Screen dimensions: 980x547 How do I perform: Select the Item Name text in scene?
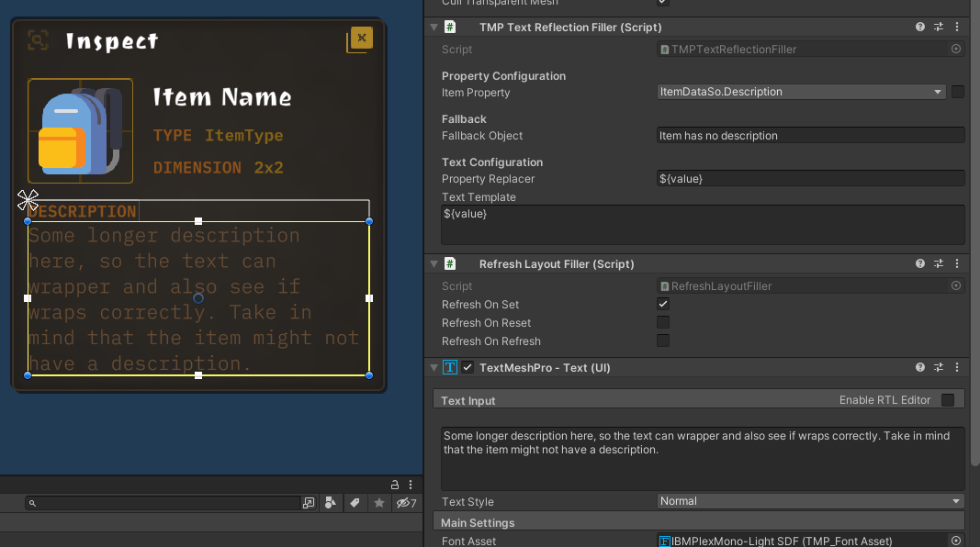coord(222,96)
